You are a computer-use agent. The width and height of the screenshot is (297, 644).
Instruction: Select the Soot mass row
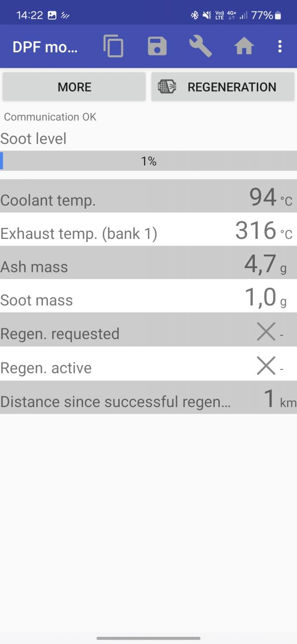[148, 296]
